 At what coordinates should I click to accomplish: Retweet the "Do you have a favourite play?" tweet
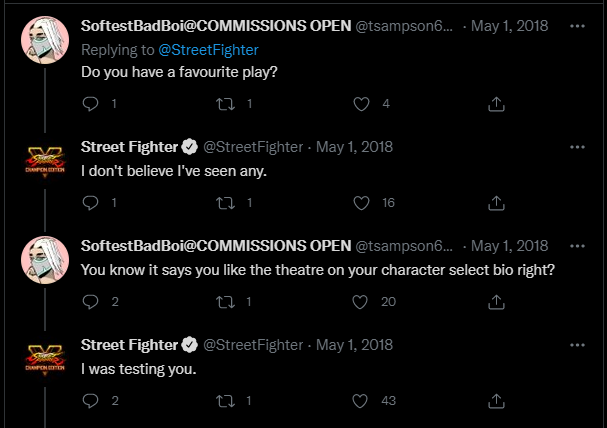(225, 103)
